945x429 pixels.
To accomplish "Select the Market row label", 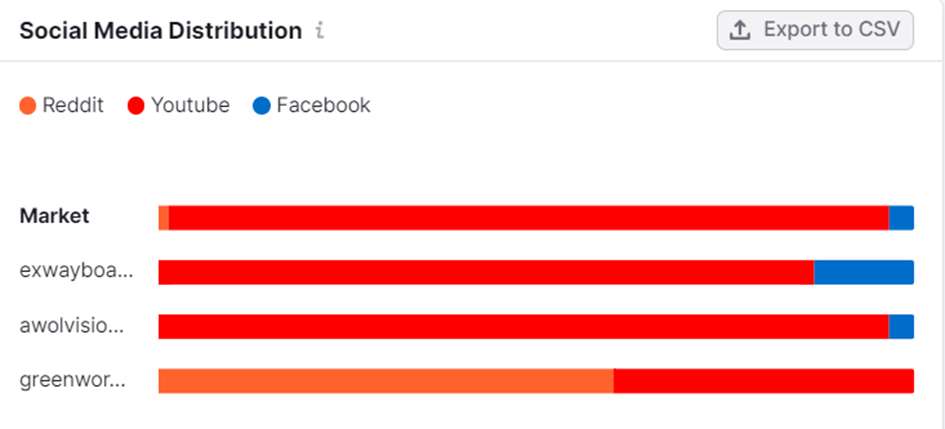I will coord(55,216).
